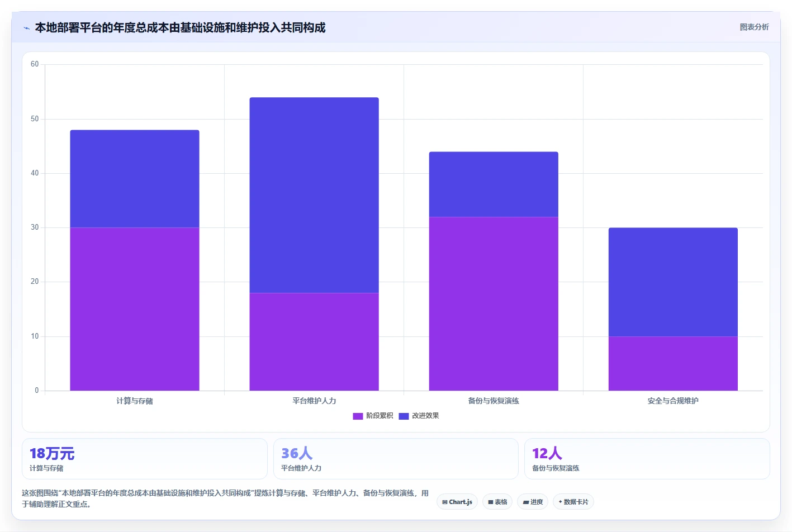Click the chart icon beside the title
This screenshot has height=532, width=792.
pyautogui.click(x=26, y=28)
